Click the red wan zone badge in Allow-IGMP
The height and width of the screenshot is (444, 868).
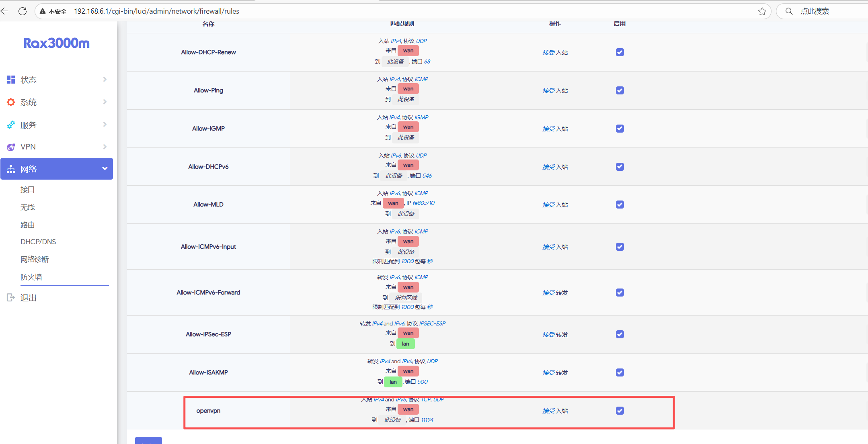click(x=408, y=127)
